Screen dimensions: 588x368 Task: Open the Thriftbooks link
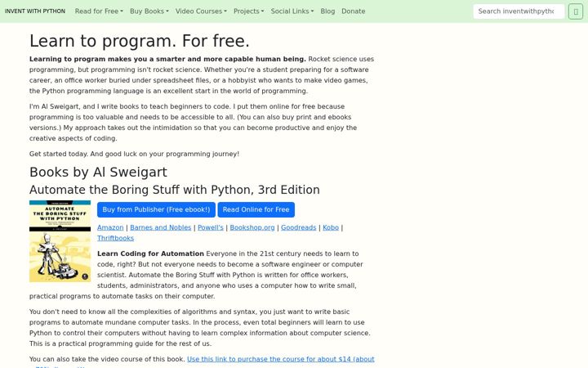115,238
